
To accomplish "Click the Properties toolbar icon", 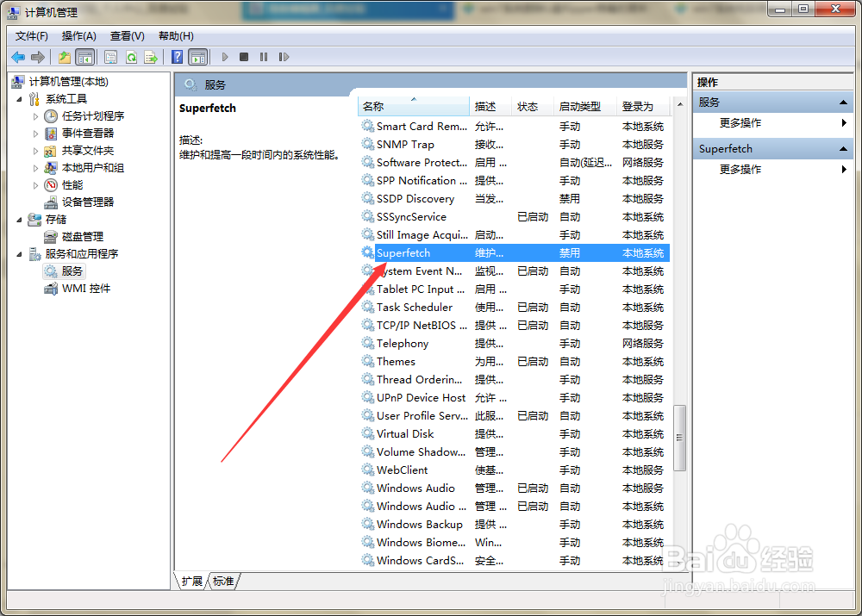I will pyautogui.click(x=110, y=57).
